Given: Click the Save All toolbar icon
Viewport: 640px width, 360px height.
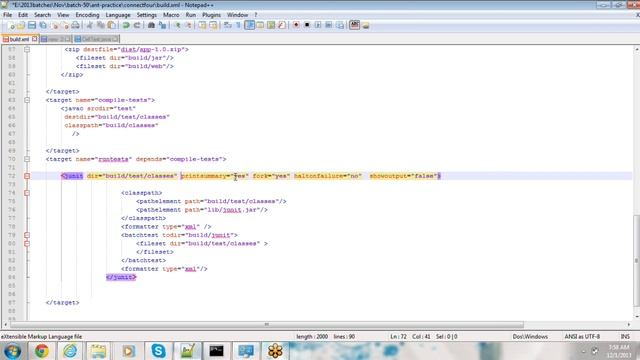Looking at the screenshot, I should 43,25.
